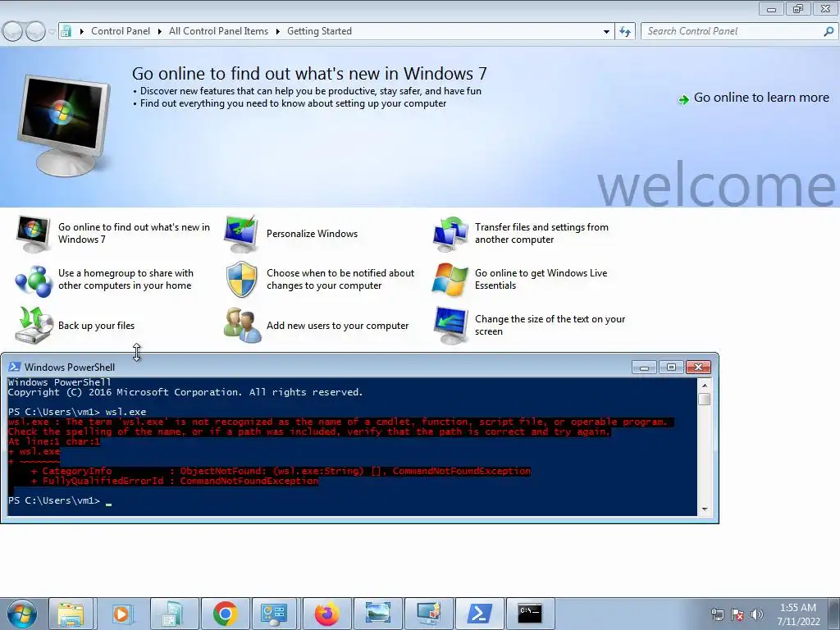Open the Windows Start menu

(x=21, y=614)
